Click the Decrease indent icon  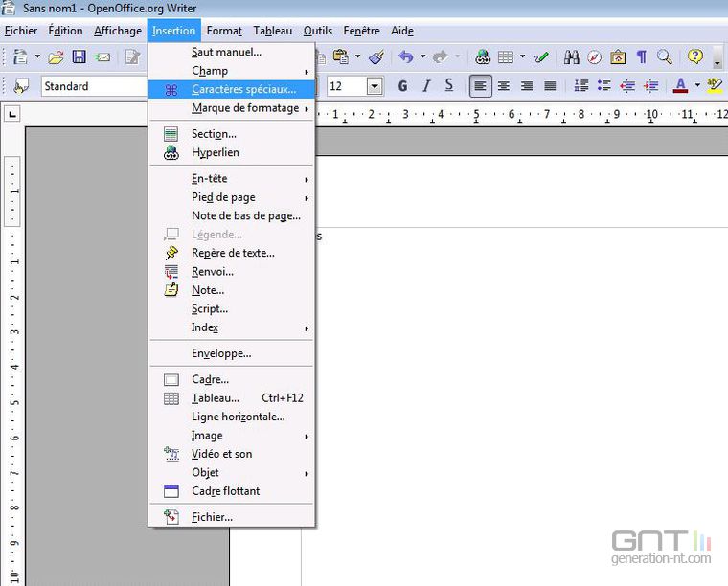(627, 86)
